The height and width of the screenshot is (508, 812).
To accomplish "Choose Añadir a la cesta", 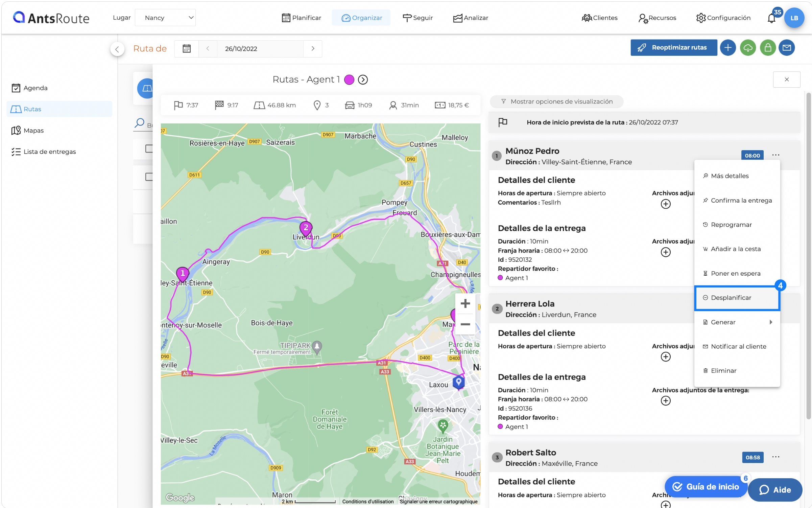I will point(737,249).
